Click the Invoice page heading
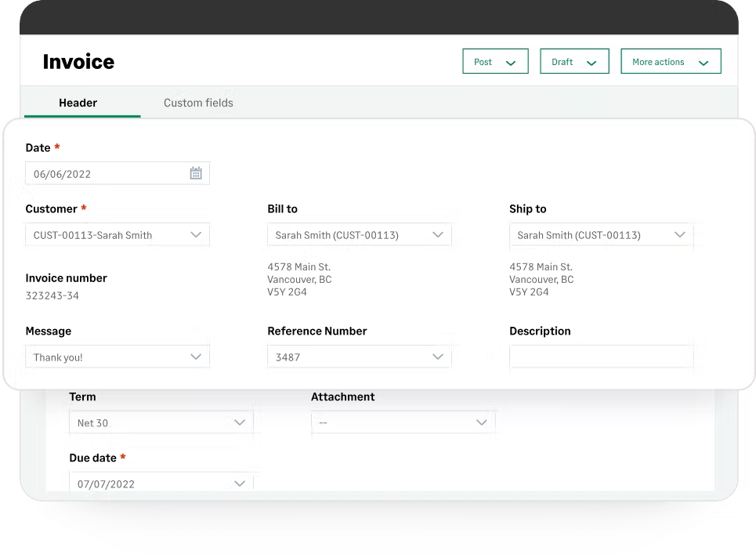This screenshot has height=554, width=756. 78,62
